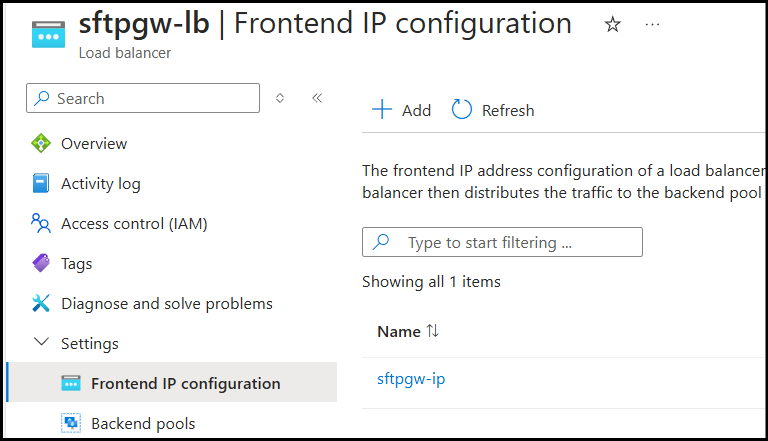
Task: Favorite this page with the star icon
Action: (612, 25)
